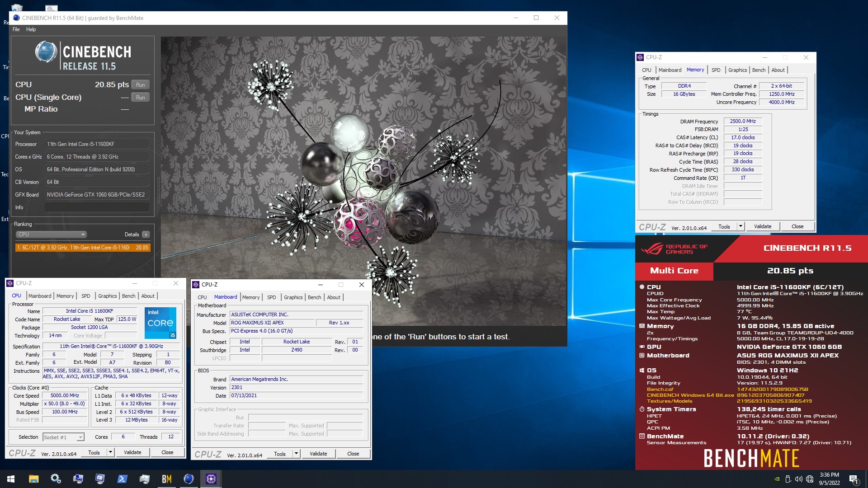Select Graphics tab in Memory window
Viewport: 868px width, 488px height.
tap(737, 70)
